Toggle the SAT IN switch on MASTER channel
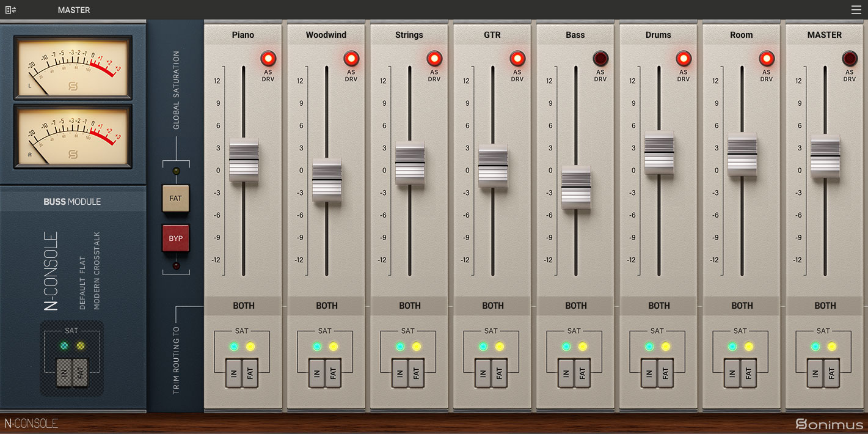The height and width of the screenshot is (434, 868). [816, 373]
